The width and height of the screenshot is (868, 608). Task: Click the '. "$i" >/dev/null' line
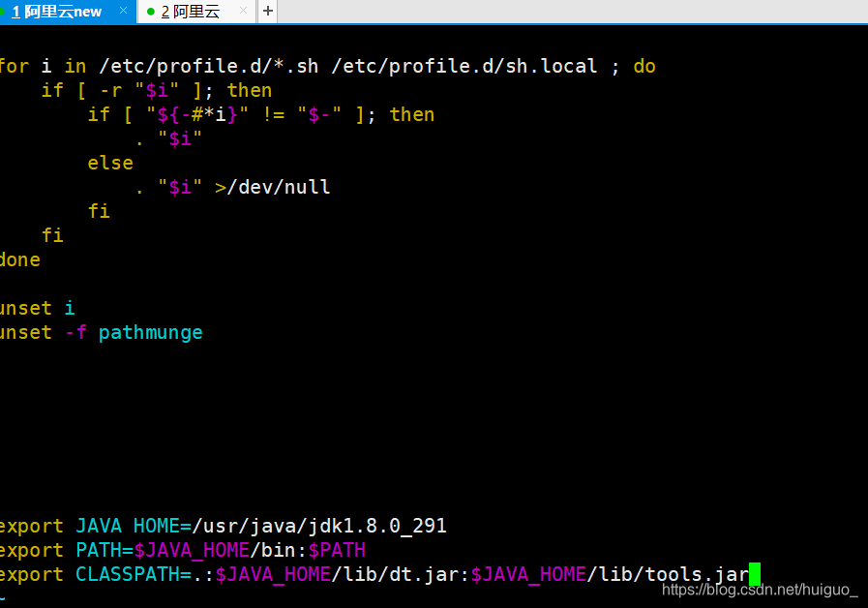[233, 187]
